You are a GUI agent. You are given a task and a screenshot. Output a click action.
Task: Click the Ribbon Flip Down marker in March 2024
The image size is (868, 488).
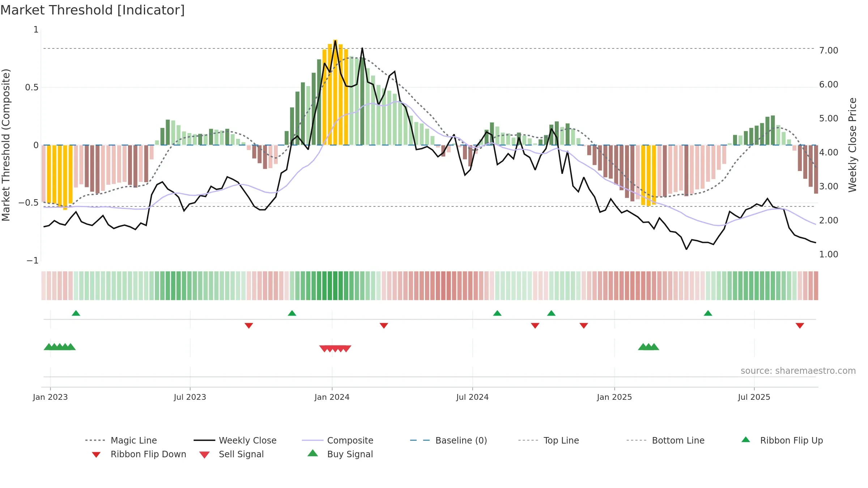click(x=384, y=326)
